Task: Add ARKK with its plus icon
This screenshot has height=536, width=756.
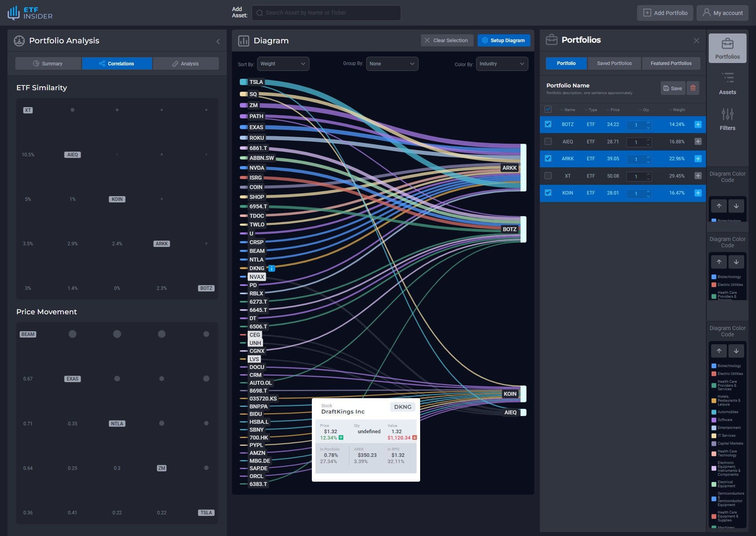Action: (698, 159)
